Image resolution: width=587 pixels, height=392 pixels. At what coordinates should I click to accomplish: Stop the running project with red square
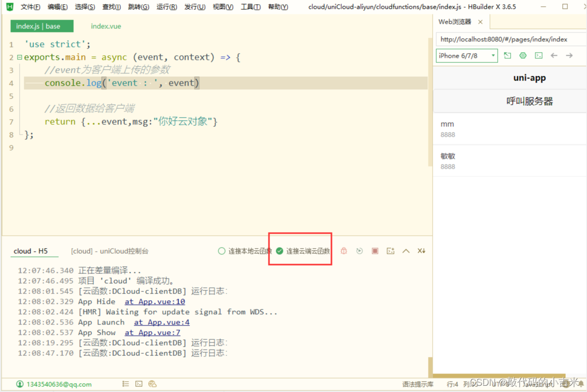[375, 251]
